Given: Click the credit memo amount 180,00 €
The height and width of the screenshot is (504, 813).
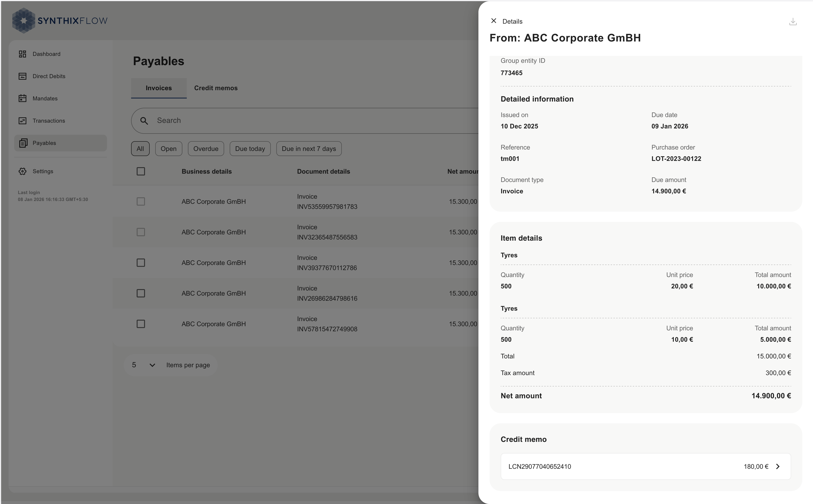Looking at the screenshot, I should (x=756, y=467).
